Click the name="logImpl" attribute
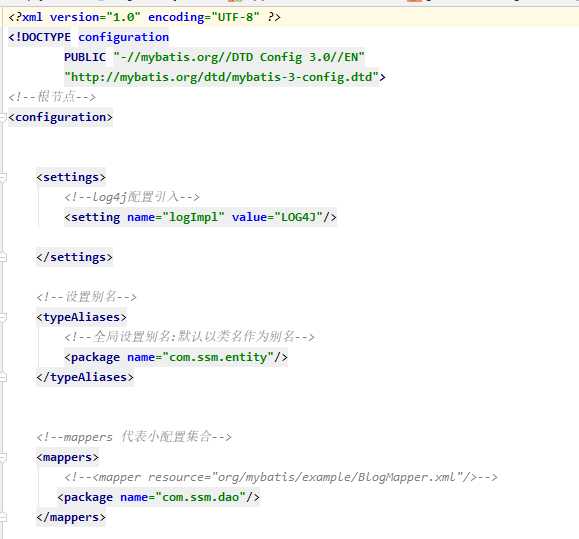Image resolution: width=579 pixels, height=539 pixels. point(176,217)
